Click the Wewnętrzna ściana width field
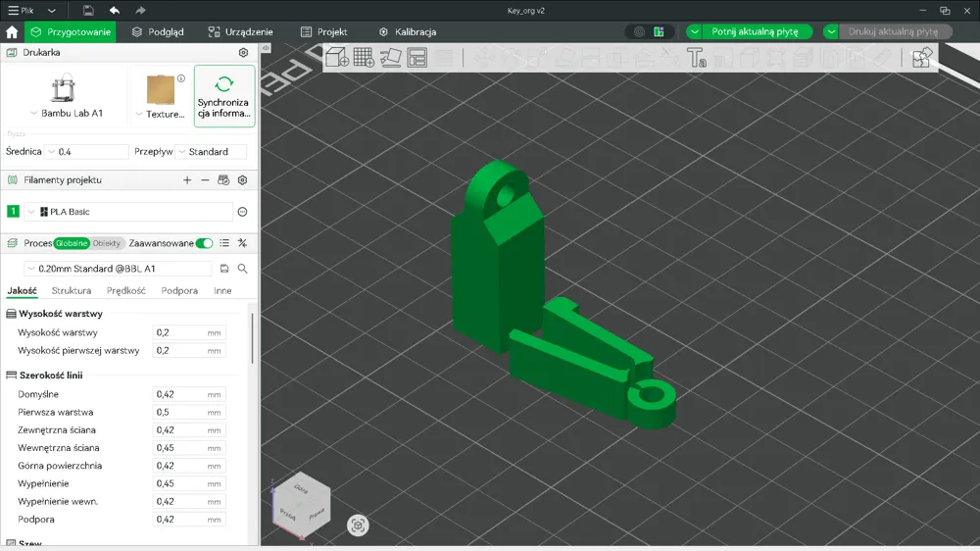The width and height of the screenshot is (980, 551). tap(189, 448)
